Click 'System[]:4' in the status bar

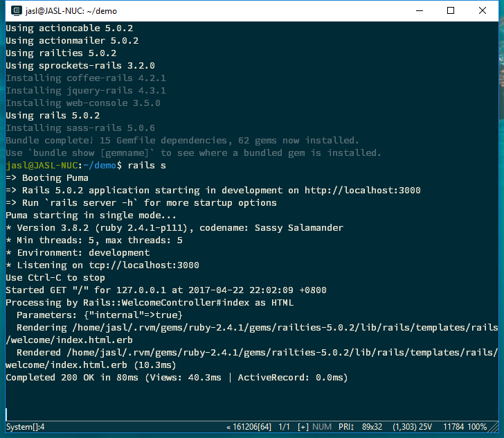click(25, 427)
